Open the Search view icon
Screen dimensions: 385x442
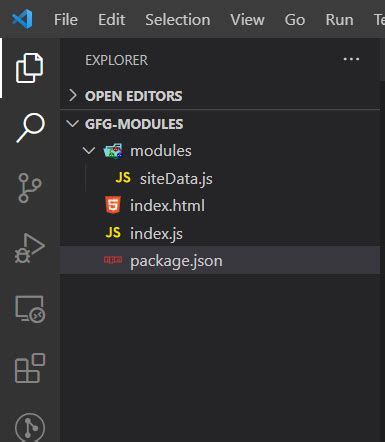pos(30,127)
